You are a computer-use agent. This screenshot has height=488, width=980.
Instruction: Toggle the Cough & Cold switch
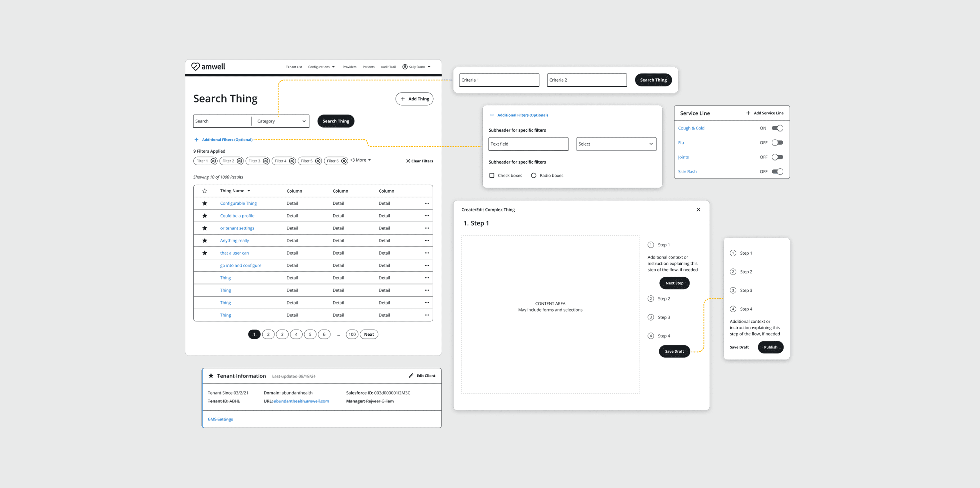coord(777,128)
